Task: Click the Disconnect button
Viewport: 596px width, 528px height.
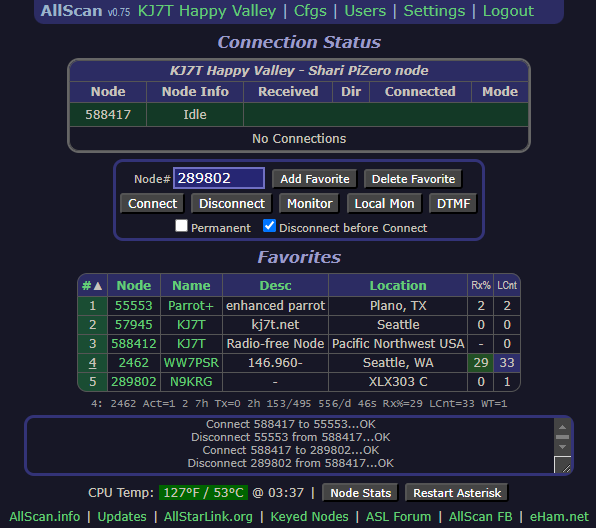Action: coord(231,203)
